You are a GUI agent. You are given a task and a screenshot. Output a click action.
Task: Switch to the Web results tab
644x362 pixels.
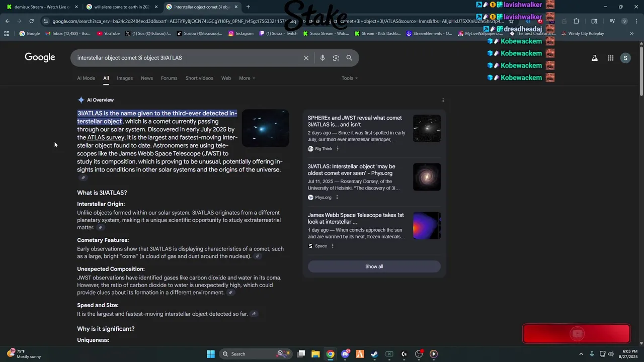coord(226,78)
